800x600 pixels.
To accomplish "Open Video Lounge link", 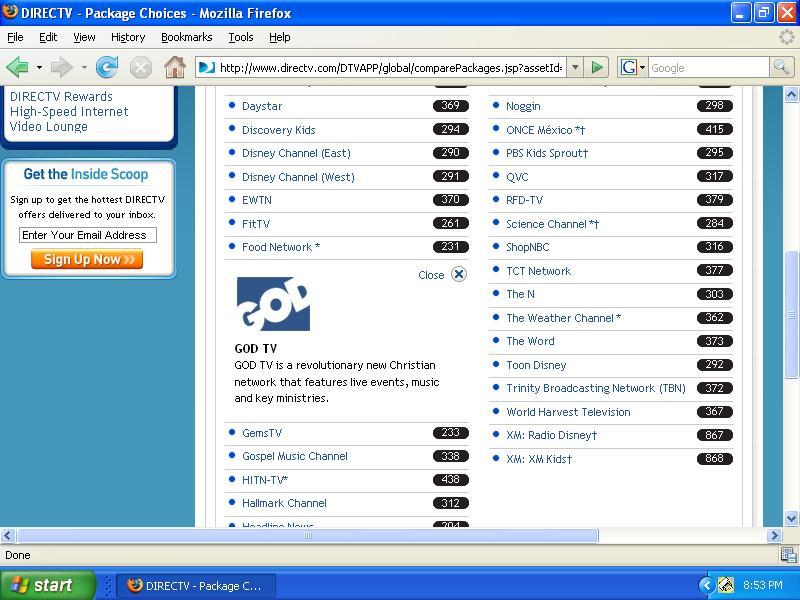I will point(48,127).
